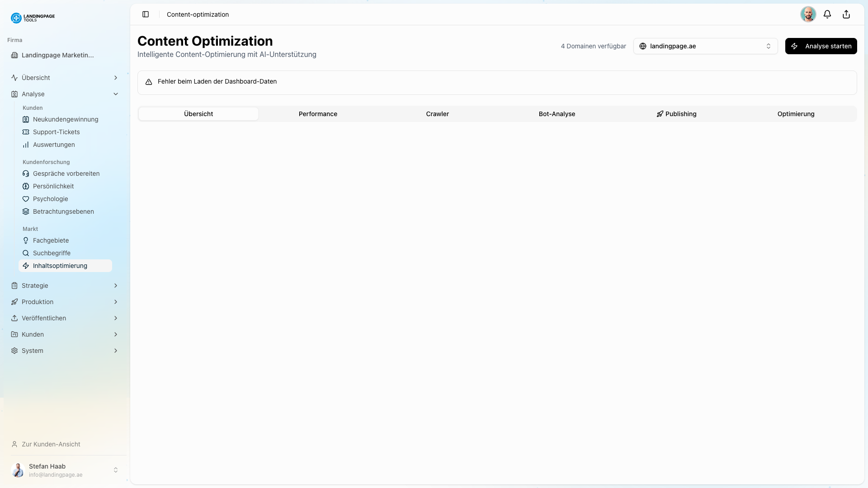868x488 pixels.
Task: Click the Auswertungen chart icon
Action: (26, 145)
